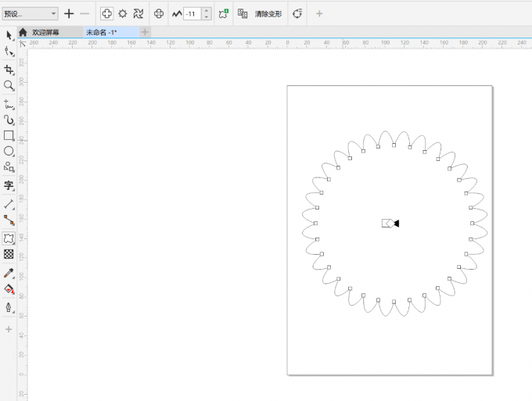Viewport: 532px width, 401px height.
Task: Open toolbox quick customize plus button
Action: [9, 329]
